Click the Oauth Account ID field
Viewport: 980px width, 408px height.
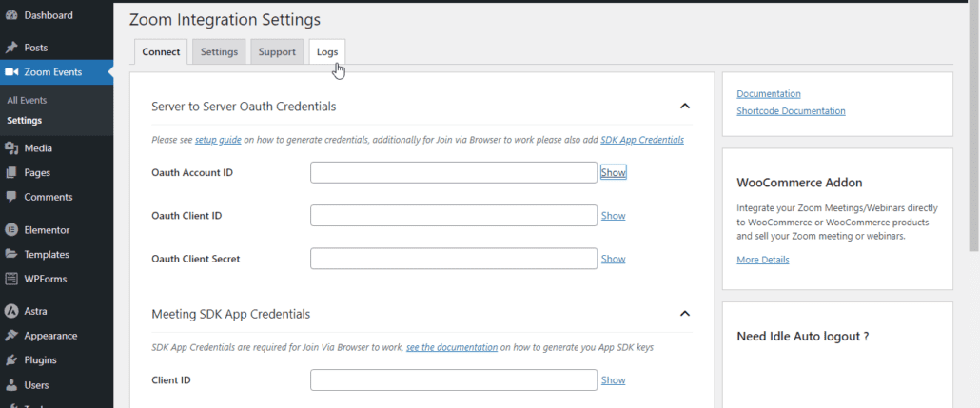click(454, 172)
